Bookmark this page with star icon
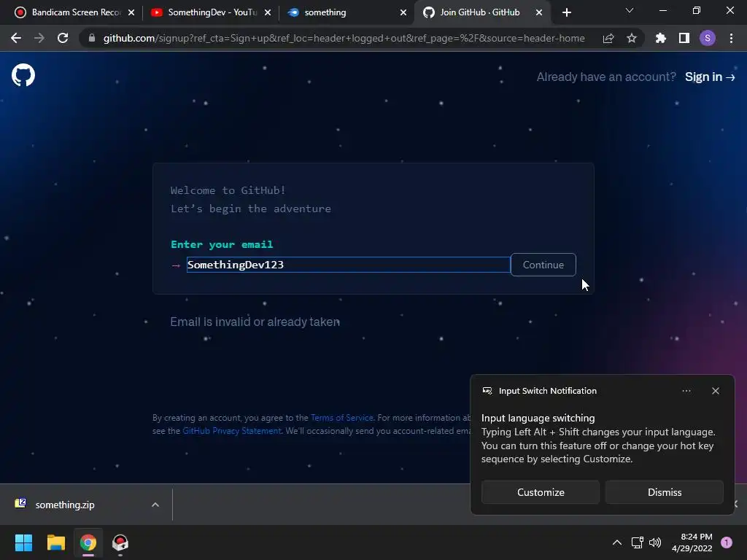This screenshot has height=560, width=747. (632, 38)
